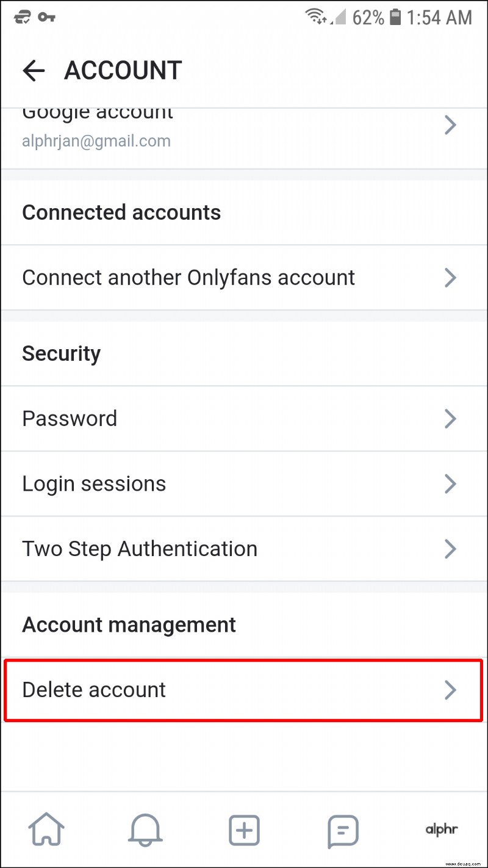Tap the battery status icon

click(x=395, y=17)
